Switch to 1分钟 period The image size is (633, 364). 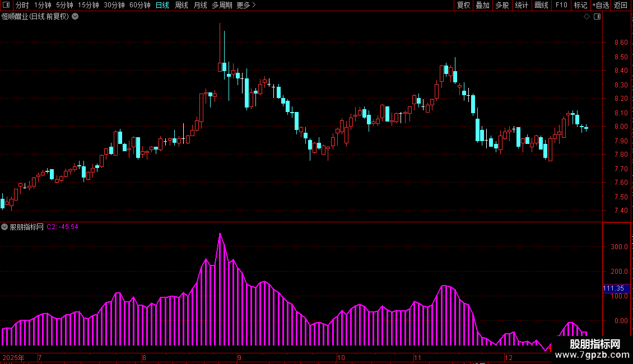click(x=43, y=5)
